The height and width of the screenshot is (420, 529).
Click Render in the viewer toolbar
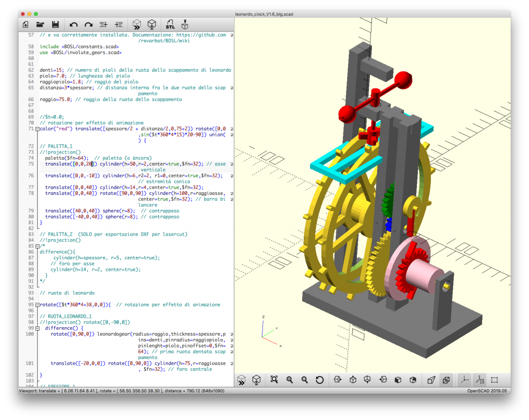tap(256, 380)
